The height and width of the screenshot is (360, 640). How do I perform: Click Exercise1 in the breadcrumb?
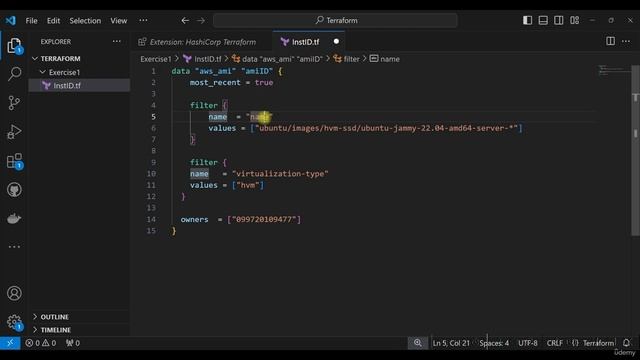(156, 59)
